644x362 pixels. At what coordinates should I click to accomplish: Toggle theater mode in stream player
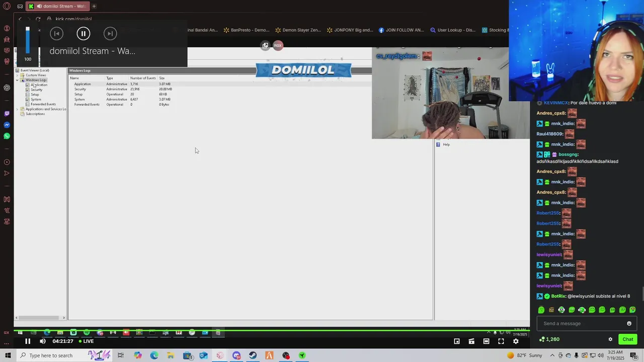pyautogui.click(x=486, y=341)
